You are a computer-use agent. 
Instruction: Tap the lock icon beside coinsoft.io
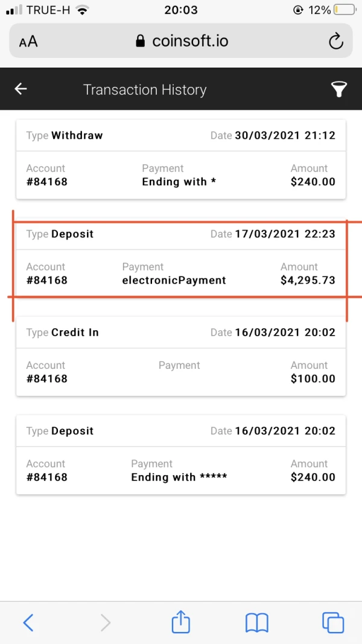(x=141, y=41)
